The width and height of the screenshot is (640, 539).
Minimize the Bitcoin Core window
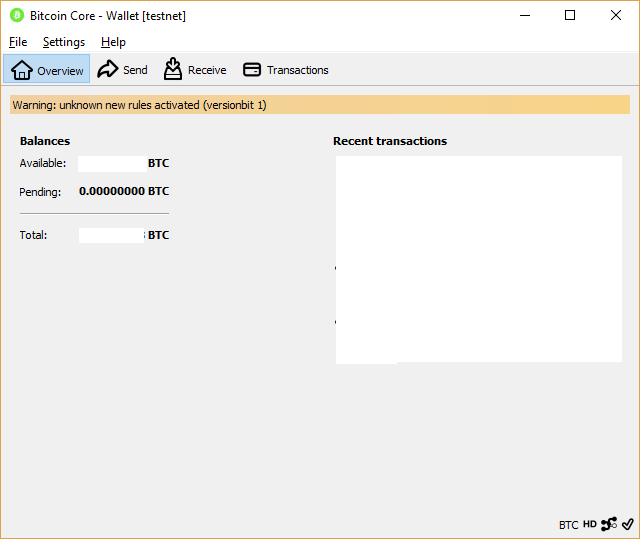[x=525, y=16]
